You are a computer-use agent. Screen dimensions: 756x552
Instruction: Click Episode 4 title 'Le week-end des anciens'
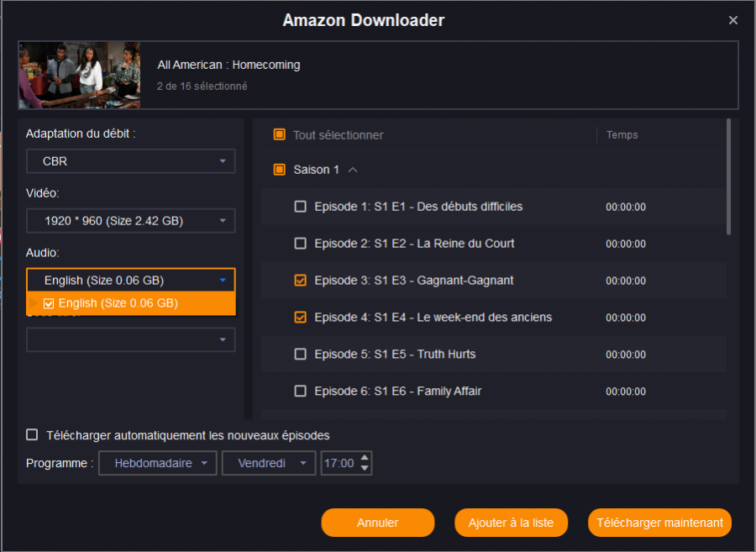click(485, 318)
